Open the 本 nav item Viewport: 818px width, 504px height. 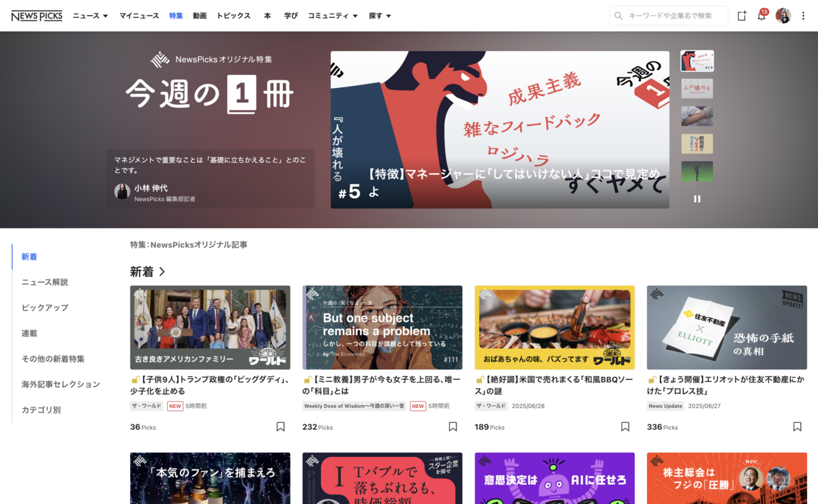click(x=267, y=16)
